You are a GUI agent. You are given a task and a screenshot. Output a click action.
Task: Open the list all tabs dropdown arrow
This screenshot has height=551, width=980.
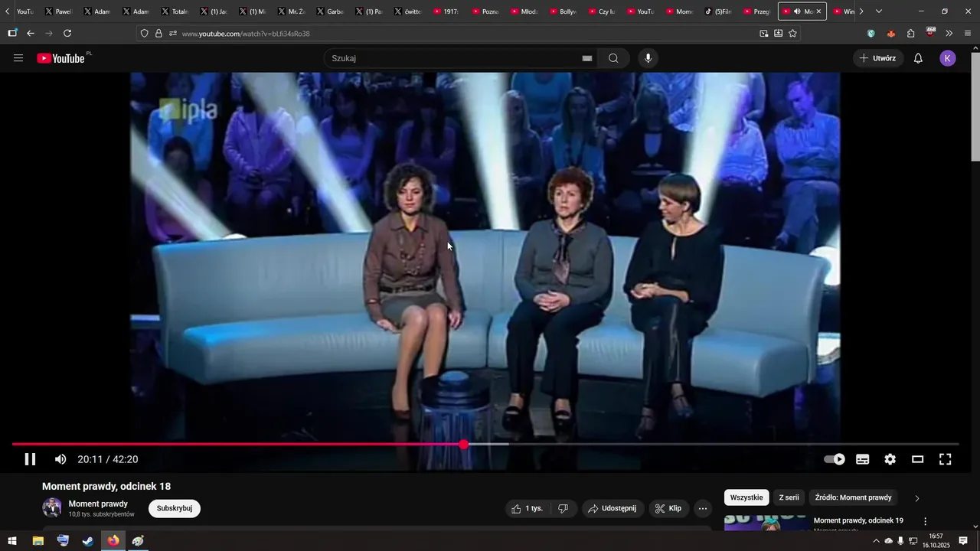[x=879, y=11]
